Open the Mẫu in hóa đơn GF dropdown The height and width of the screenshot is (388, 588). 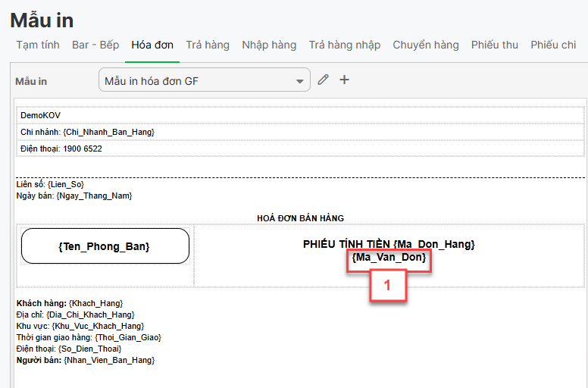pyautogui.click(x=205, y=80)
